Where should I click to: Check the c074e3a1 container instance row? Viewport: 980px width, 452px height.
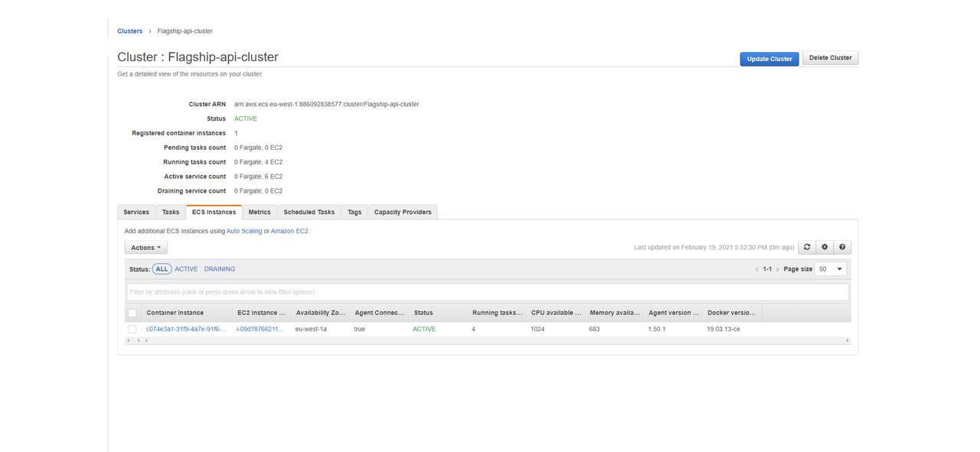[132, 329]
